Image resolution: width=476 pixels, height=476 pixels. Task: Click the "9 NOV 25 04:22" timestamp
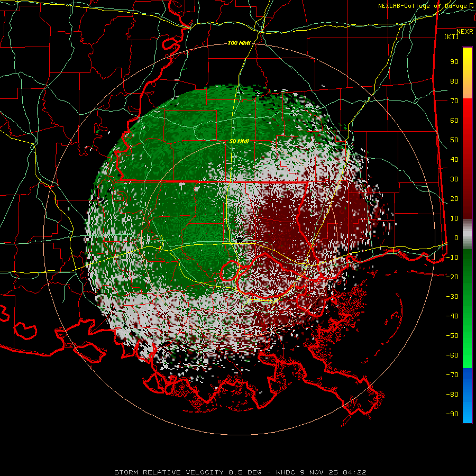[x=333, y=472]
